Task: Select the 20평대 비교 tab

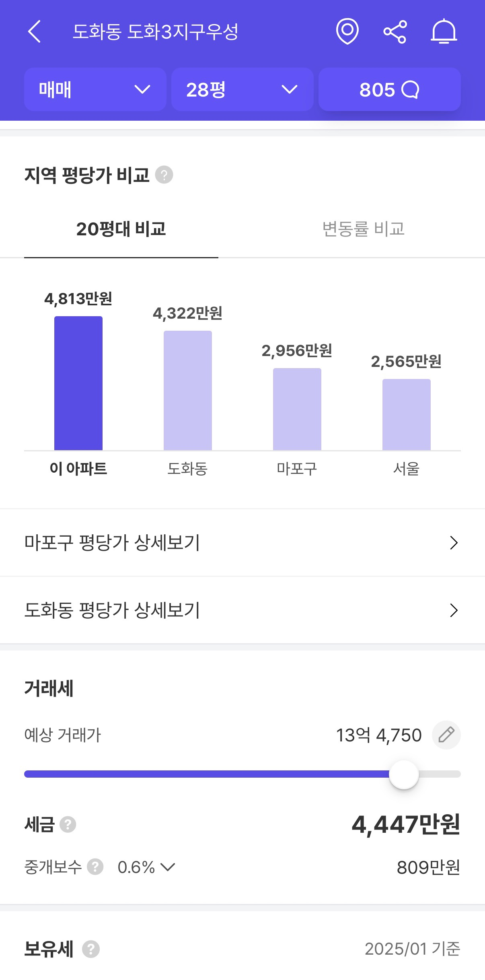Action: [121, 229]
